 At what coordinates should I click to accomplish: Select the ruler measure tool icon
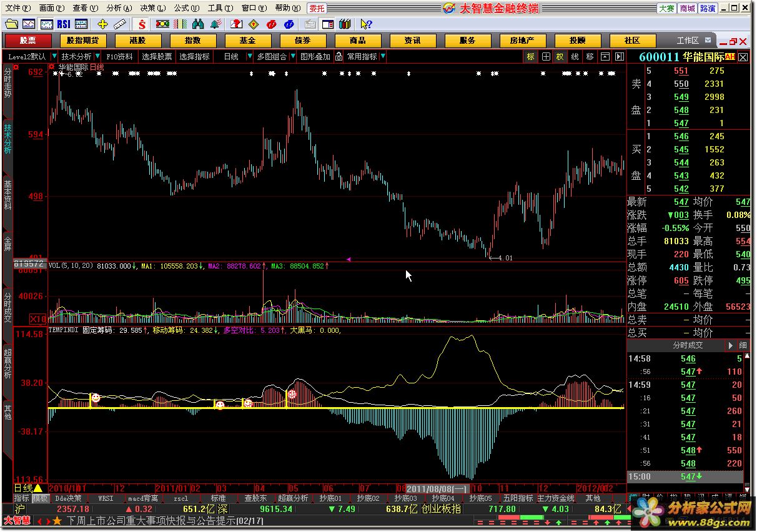pos(119,24)
